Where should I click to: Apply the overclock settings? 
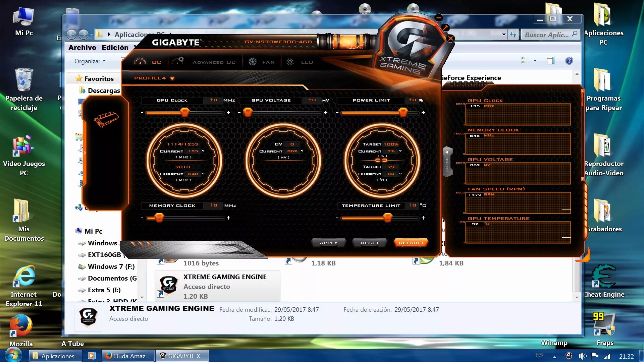329,243
